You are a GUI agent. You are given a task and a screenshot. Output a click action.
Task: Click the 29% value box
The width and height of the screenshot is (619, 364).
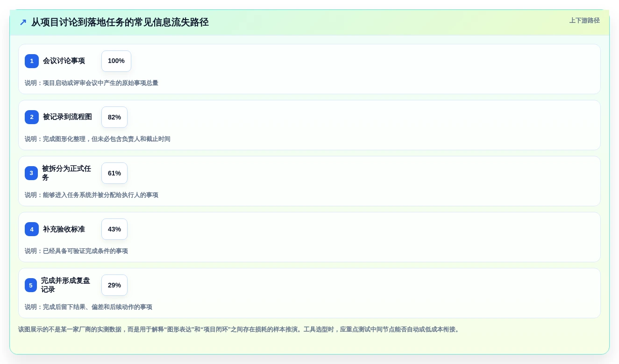tap(114, 285)
